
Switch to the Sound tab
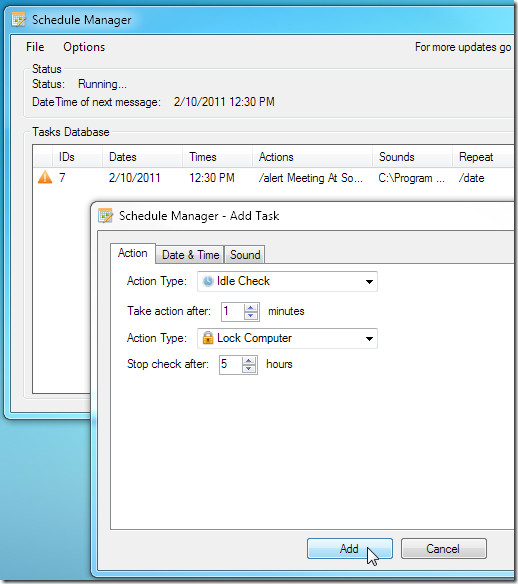(x=245, y=255)
